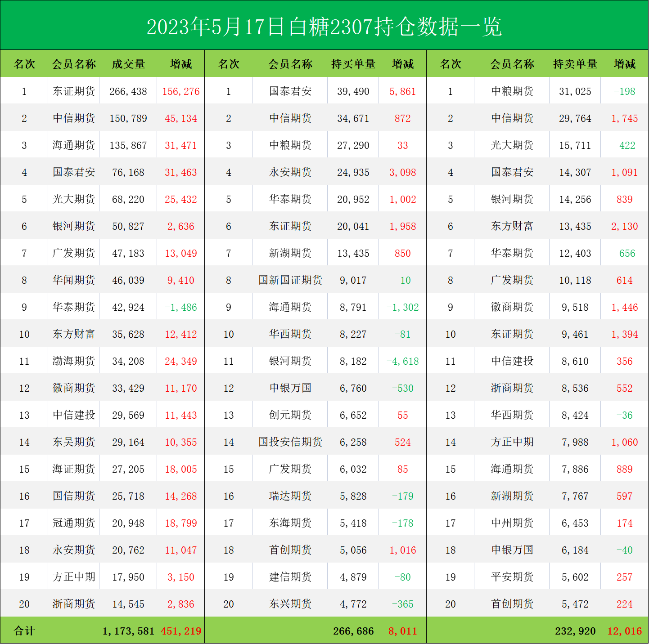Click the change value 45,134
Image resolution: width=649 pixels, height=644 pixels.
tap(181, 118)
